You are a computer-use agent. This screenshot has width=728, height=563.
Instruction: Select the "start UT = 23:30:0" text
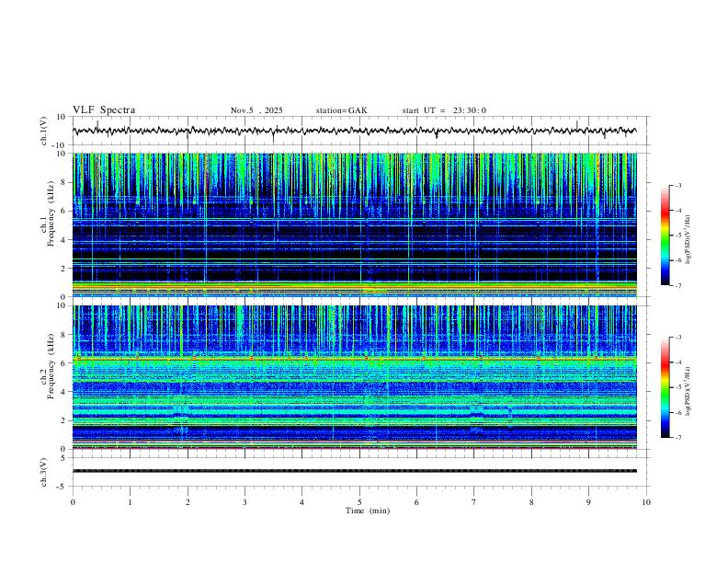click(x=444, y=110)
